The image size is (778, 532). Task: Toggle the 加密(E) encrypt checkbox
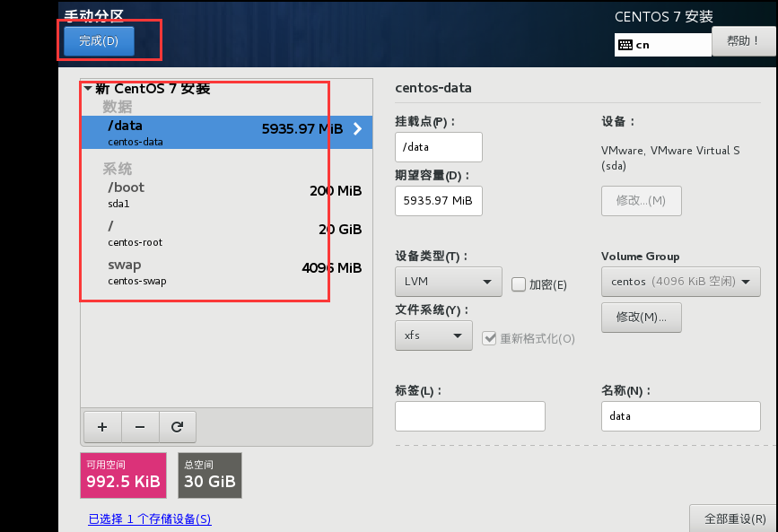(519, 284)
